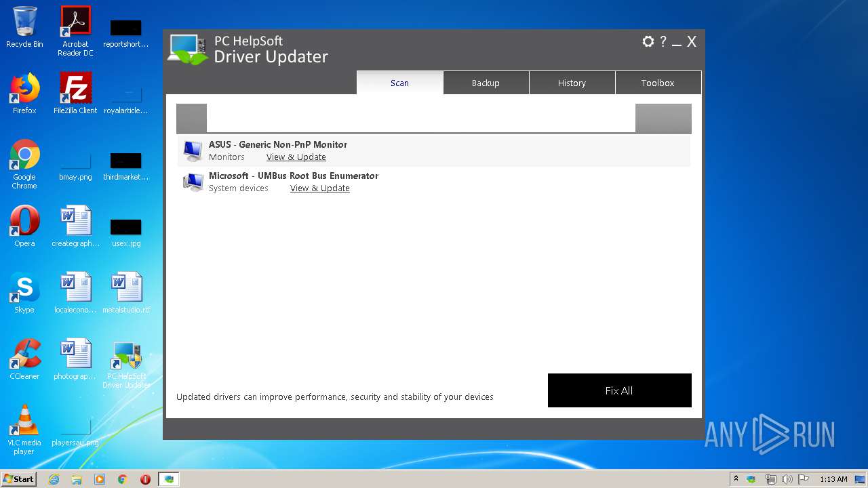Click the PC HelpSoft logo icon
Viewport: 868px width, 488px height.
tap(188, 49)
